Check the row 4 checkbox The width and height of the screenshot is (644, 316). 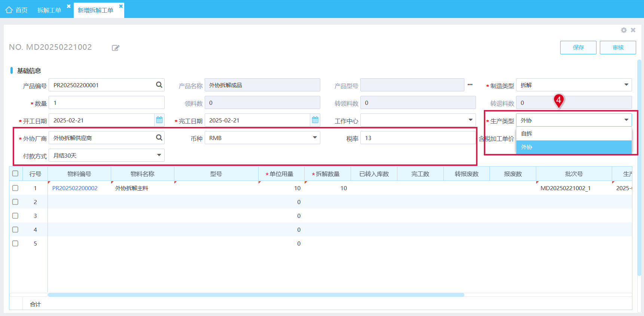tap(15, 230)
